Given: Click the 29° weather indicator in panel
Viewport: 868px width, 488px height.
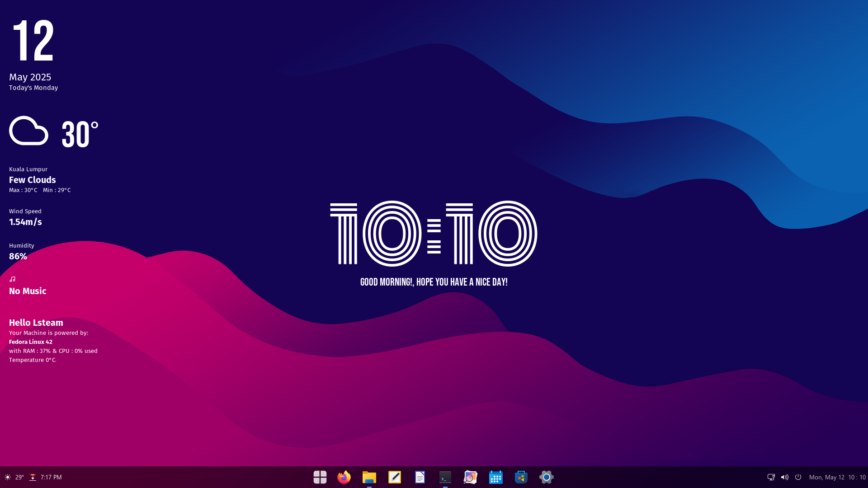Looking at the screenshot, I should 14,477.
